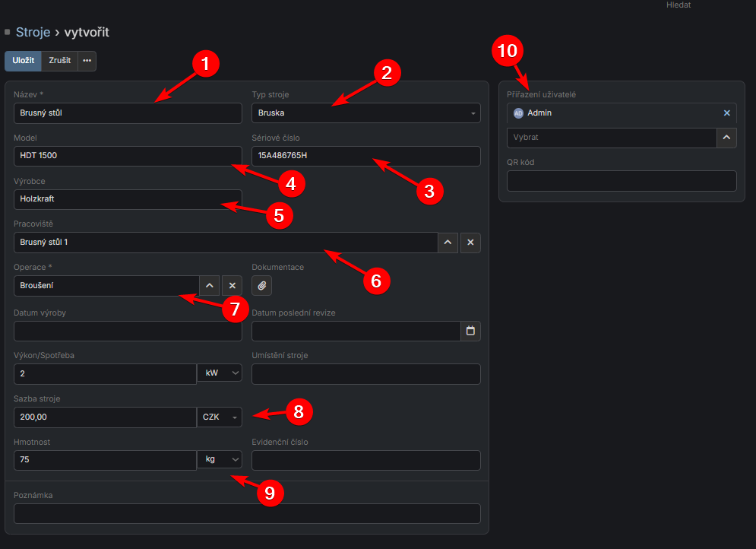Screen dimensions: 756x549
Task: Open the Typ stroje dropdown
Action: tap(365, 113)
